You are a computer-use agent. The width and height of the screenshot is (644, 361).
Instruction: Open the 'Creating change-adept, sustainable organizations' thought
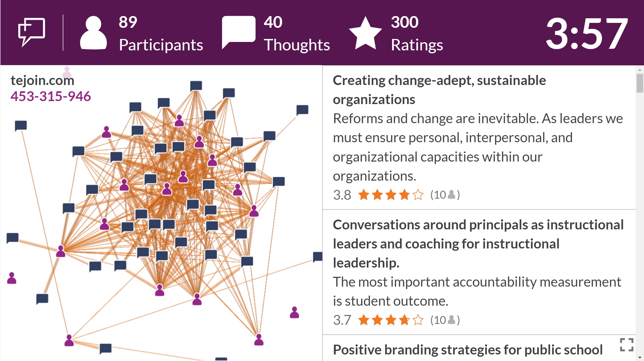click(x=439, y=90)
